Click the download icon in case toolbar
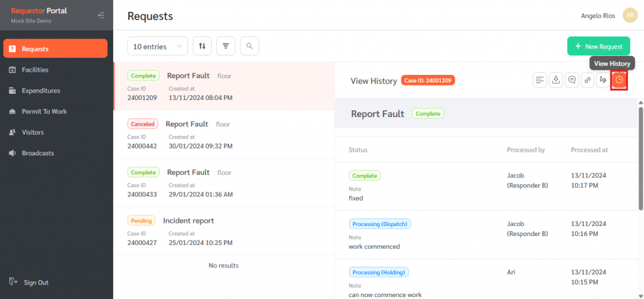Screen dimensions: 644x299 (x=556, y=80)
